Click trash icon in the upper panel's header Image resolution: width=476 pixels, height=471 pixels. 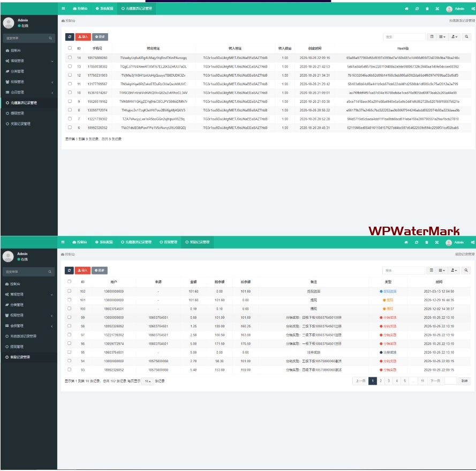427,9
